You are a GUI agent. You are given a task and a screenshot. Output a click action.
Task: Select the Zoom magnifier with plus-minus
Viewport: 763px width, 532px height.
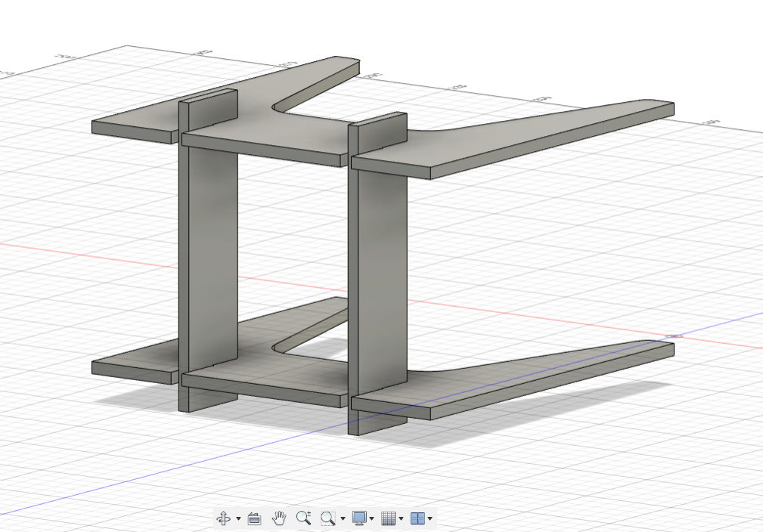(304, 518)
